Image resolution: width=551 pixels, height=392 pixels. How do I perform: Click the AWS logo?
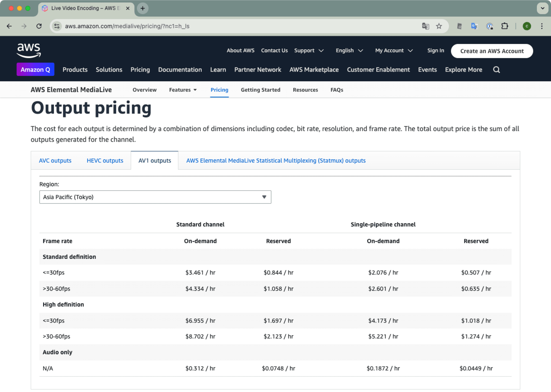pos(29,50)
